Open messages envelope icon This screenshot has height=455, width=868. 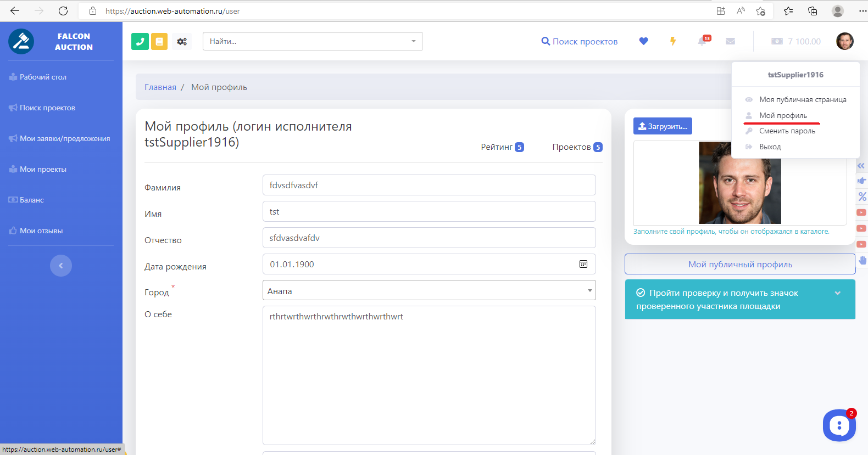point(730,41)
